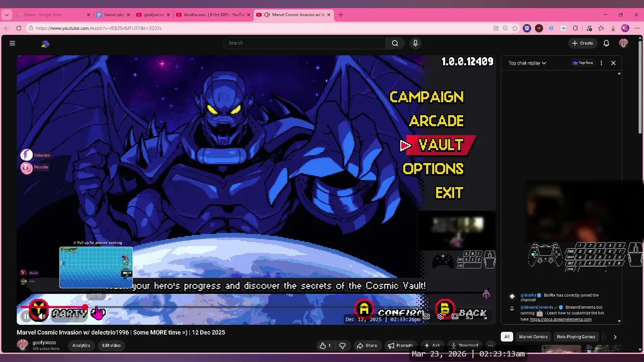Image resolution: width=644 pixels, height=362 pixels.
Task: View site information lock icon
Action: [31, 28]
